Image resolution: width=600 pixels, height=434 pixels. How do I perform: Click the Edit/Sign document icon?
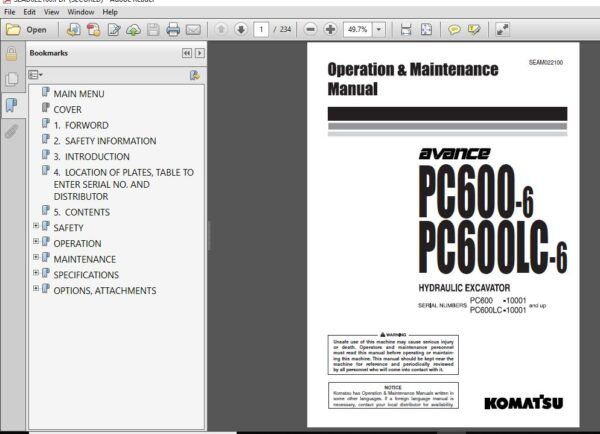(114, 29)
